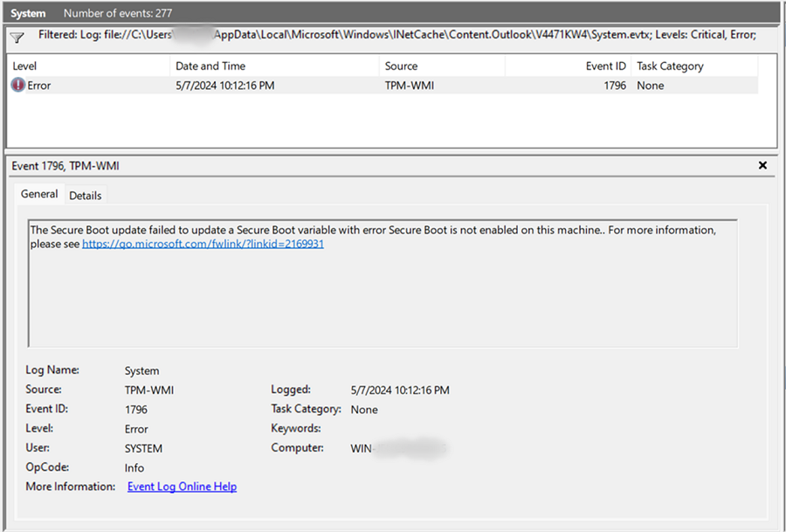Screen dimensions: 786x532
Task: Select the event description text box
Action: click(x=383, y=280)
